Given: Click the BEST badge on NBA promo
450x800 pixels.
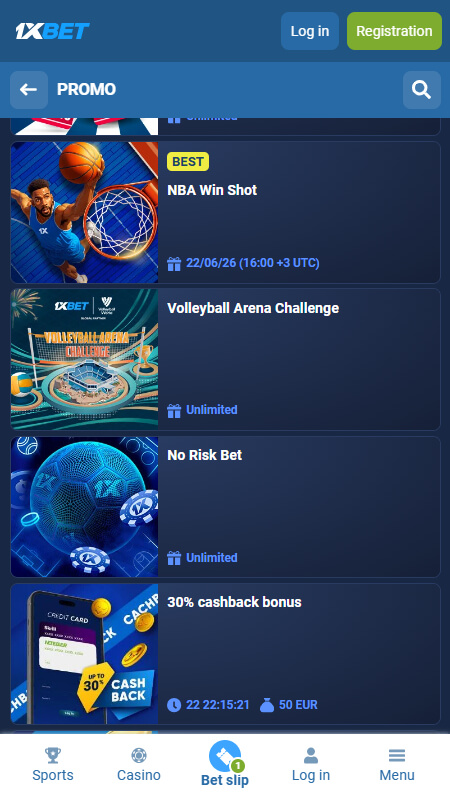Looking at the screenshot, I should coord(188,162).
